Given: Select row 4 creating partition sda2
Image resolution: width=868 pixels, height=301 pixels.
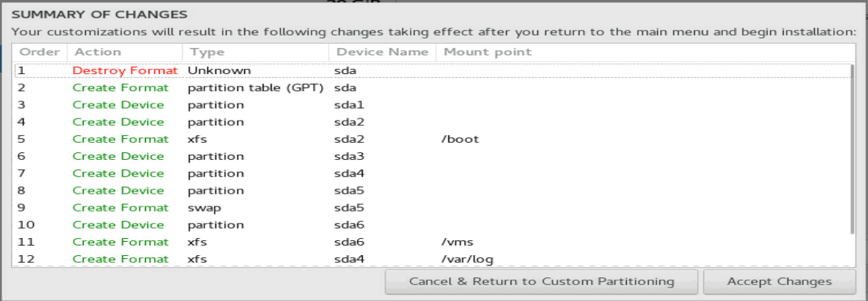Looking at the screenshot, I should click(432, 122).
